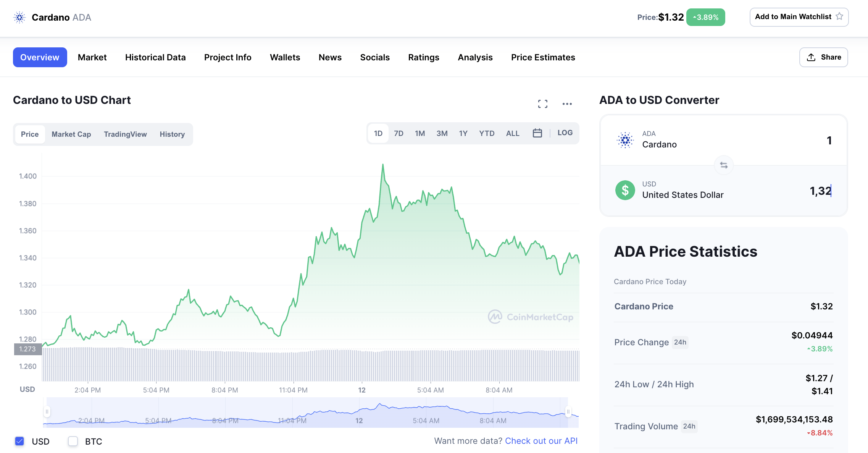
Task: Open the calendar date range picker
Action: (537, 133)
